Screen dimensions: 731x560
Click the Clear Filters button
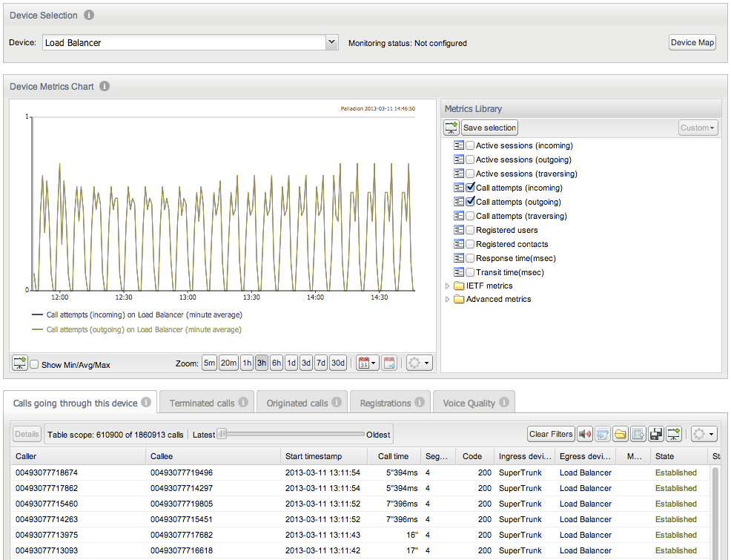[551, 434]
